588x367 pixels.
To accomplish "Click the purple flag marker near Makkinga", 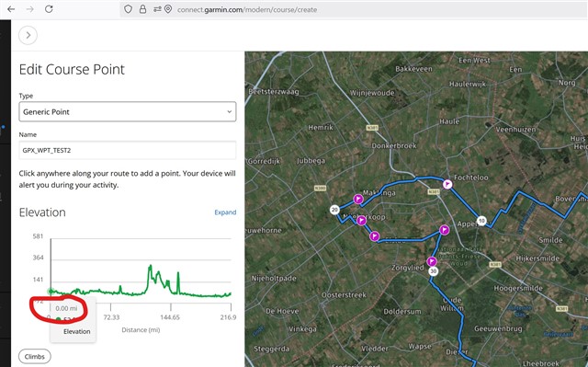I will tap(358, 199).
